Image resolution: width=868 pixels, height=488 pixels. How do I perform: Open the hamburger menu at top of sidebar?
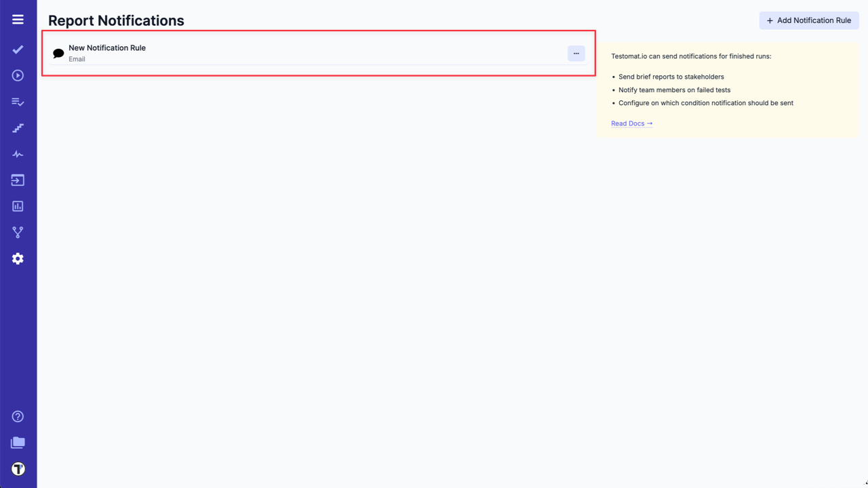[18, 19]
